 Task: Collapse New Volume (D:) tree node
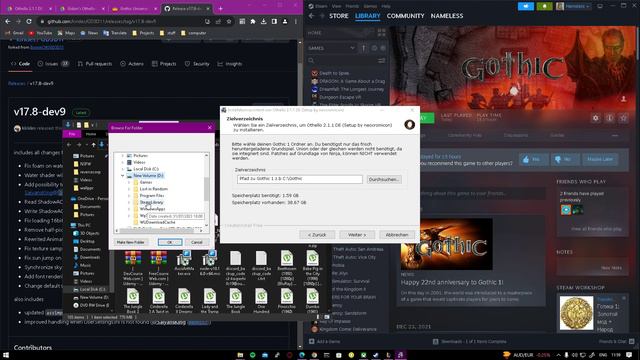point(123,176)
